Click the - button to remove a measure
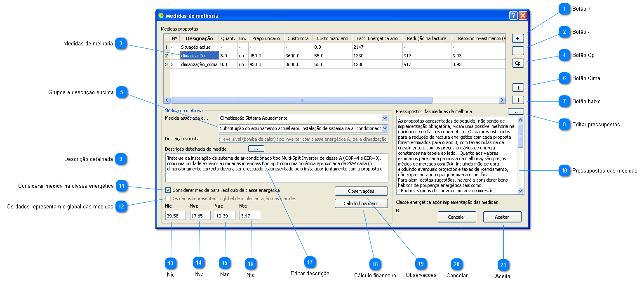 518,51
